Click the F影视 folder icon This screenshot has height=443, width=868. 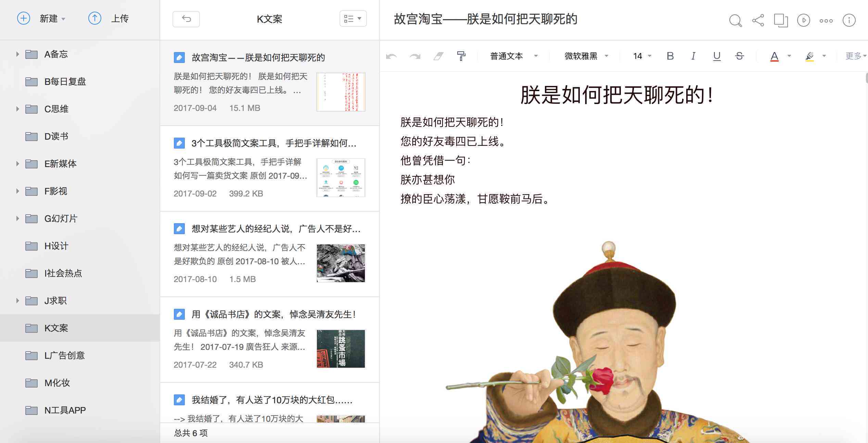click(x=31, y=191)
